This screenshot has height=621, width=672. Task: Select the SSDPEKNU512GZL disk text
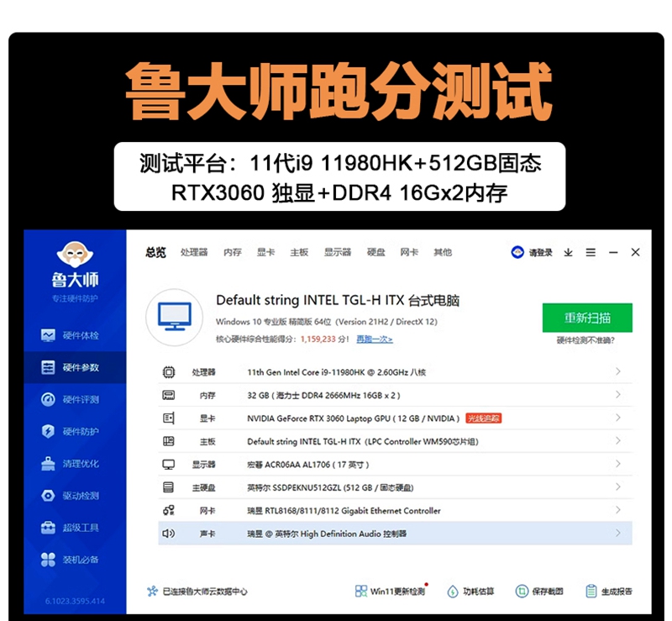click(330, 487)
